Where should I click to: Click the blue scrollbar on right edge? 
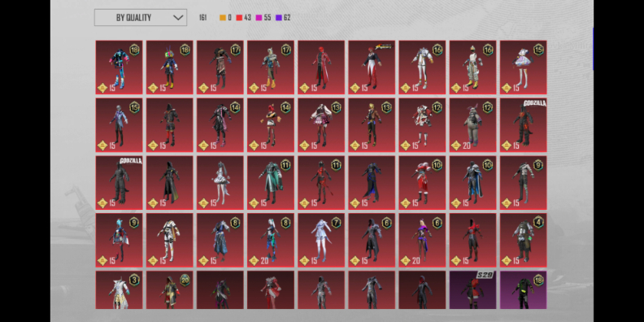(x=593, y=49)
